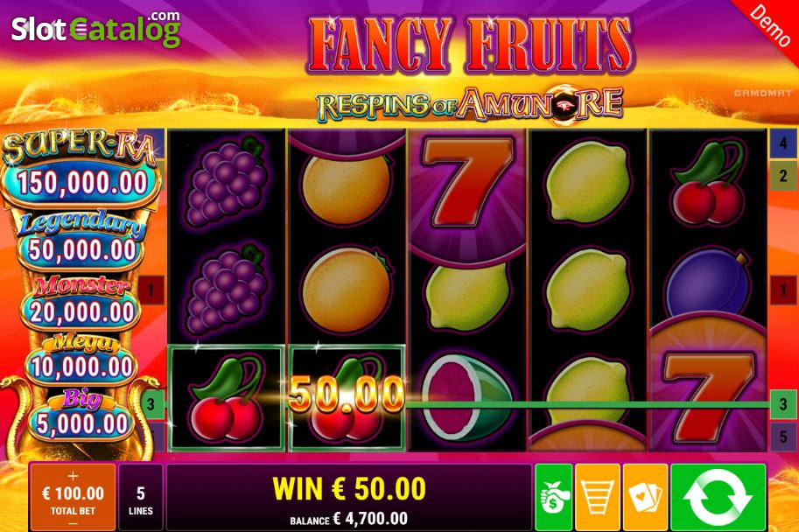The image size is (799, 532).
Task: Click the red 7 on third reel
Action: [467, 182]
